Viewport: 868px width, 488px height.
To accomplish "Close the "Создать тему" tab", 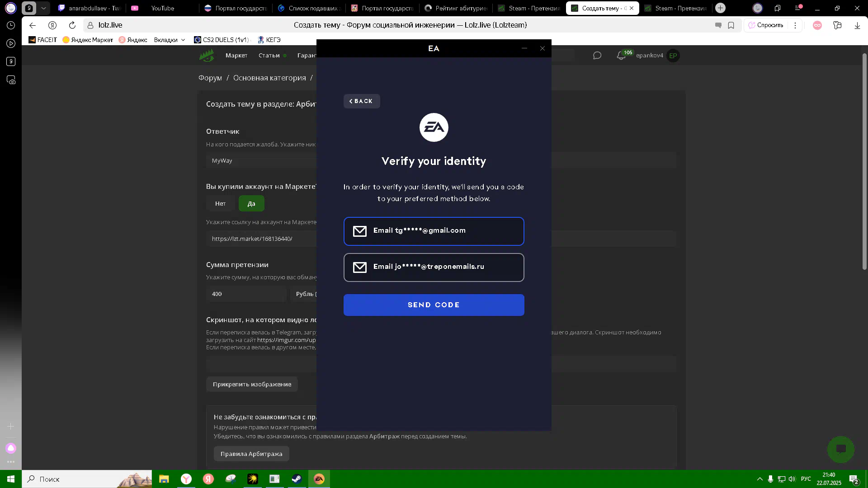I will [x=632, y=8].
